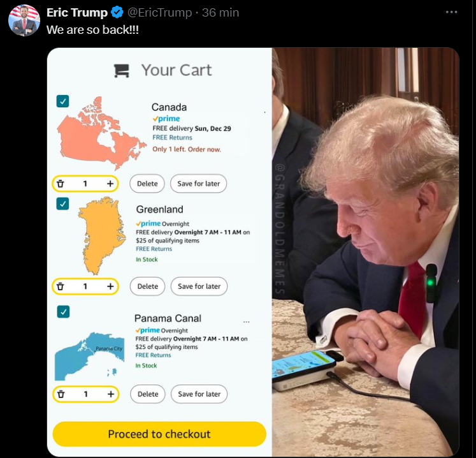Click the shopping cart icon beside Your Cart
Screen dimensions: 476x458
[122, 71]
